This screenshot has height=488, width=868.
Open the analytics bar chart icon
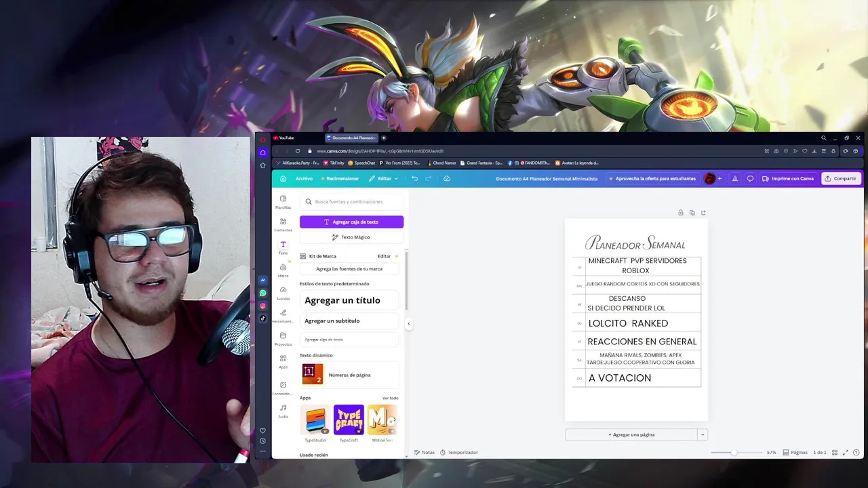[734, 179]
